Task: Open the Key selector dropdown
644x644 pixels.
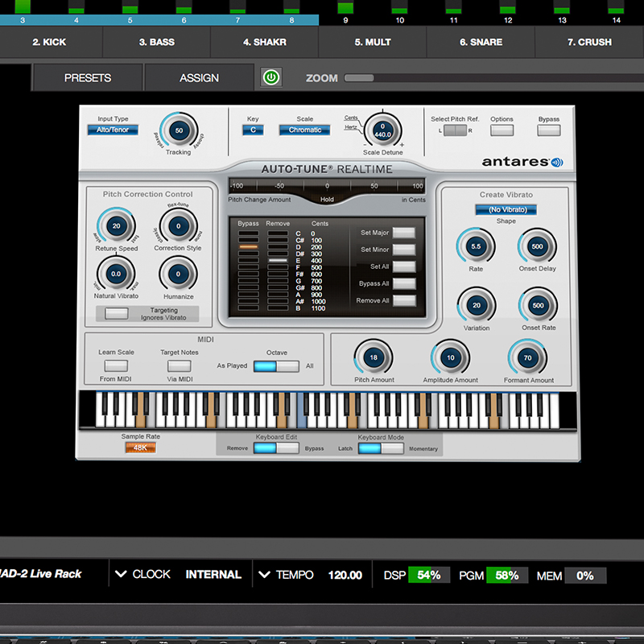Action: pos(253,130)
